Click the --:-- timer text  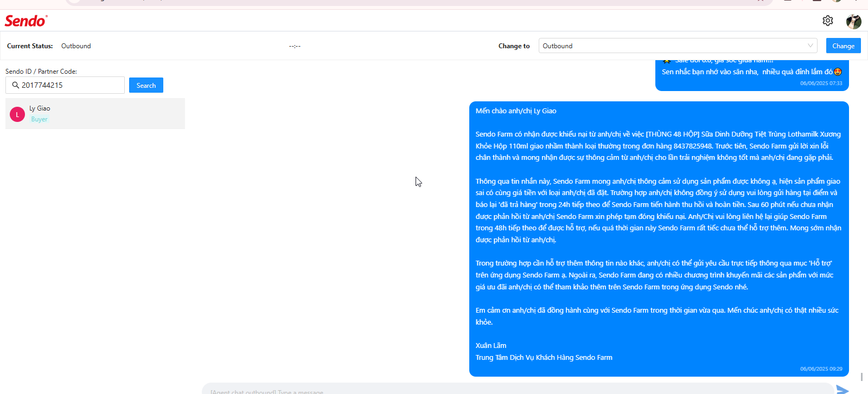tap(295, 46)
